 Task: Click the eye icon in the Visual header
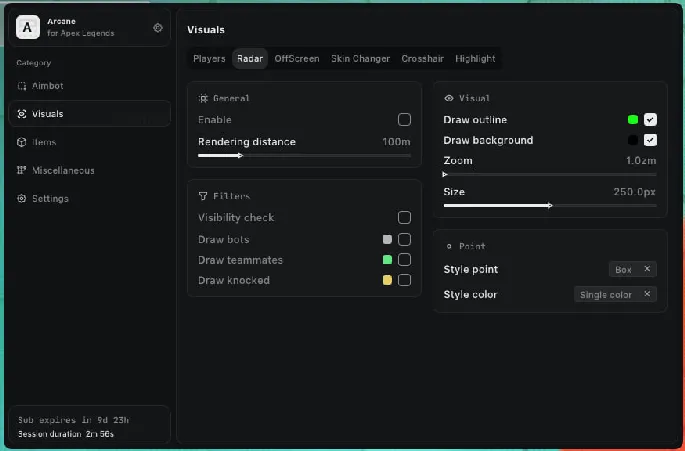point(448,99)
